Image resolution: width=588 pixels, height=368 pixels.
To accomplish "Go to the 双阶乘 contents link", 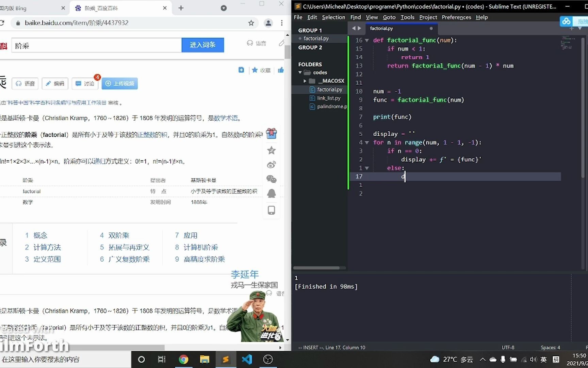I will pyautogui.click(x=119, y=235).
